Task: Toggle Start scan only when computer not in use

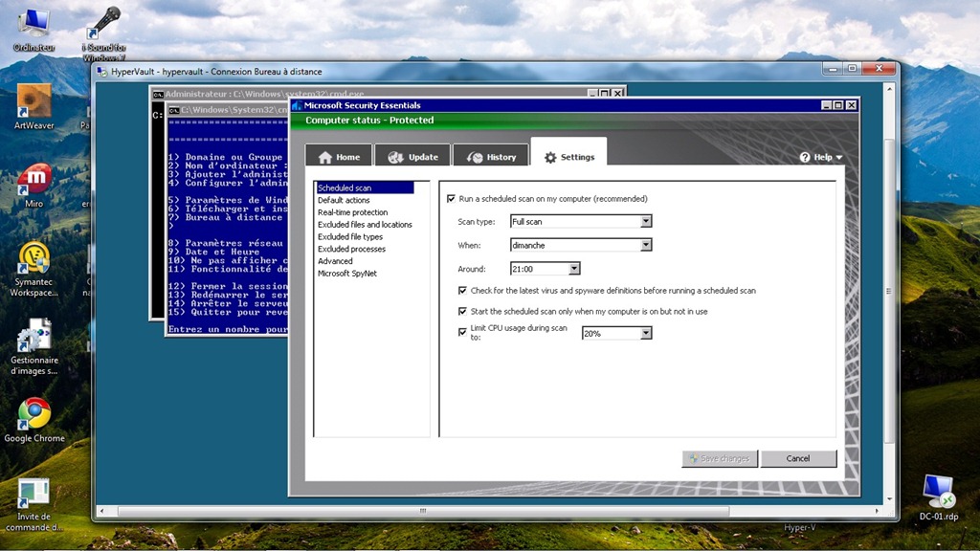Action: click(462, 311)
